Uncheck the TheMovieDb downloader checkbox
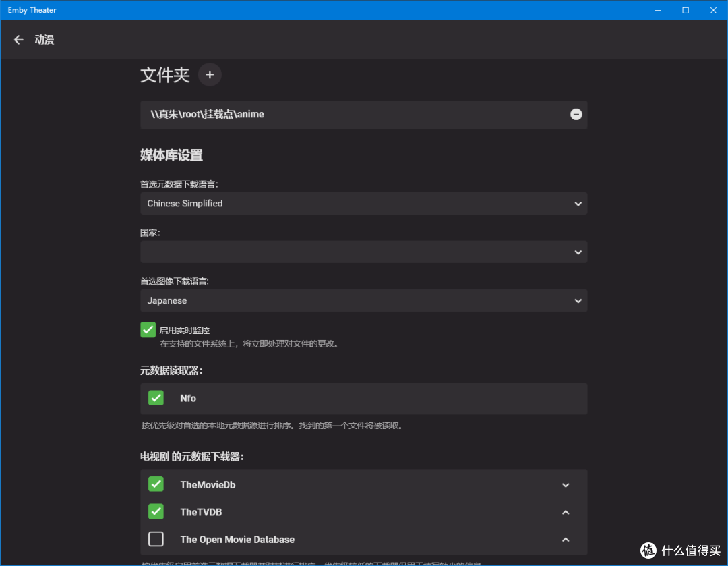 pyautogui.click(x=156, y=484)
